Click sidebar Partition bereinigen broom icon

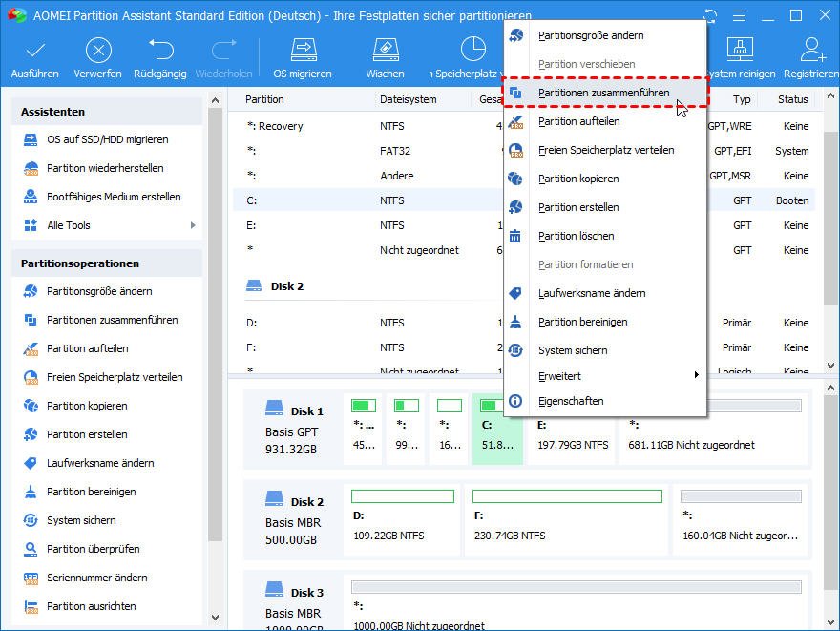pos(31,492)
